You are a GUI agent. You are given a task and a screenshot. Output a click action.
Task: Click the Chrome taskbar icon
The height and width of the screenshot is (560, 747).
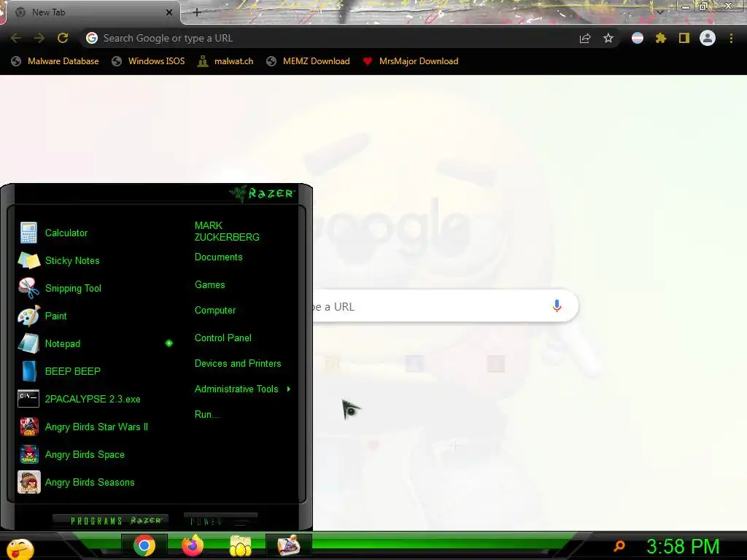(x=144, y=545)
